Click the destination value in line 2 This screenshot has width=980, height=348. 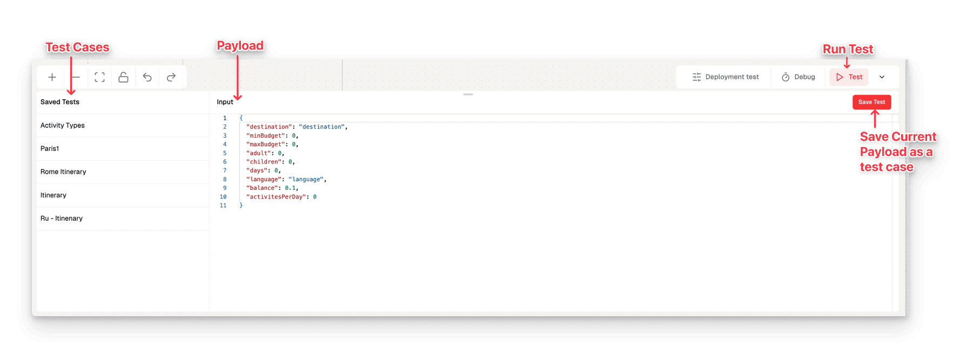click(x=322, y=127)
